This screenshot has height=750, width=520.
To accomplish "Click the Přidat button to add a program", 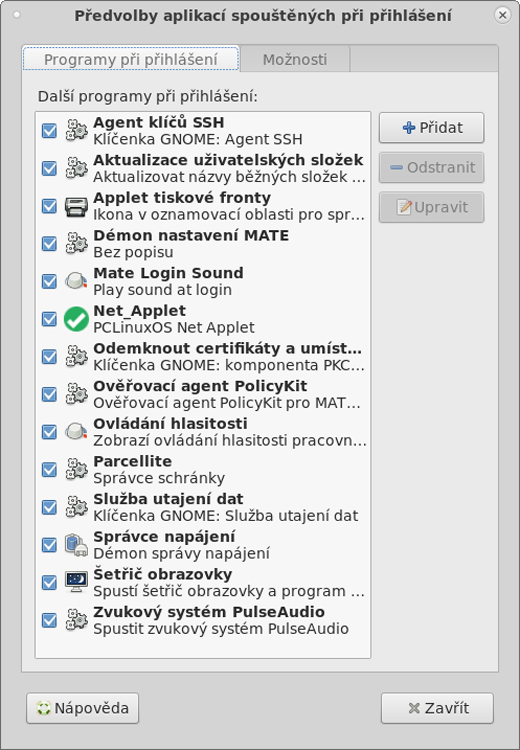I will tap(431, 128).
